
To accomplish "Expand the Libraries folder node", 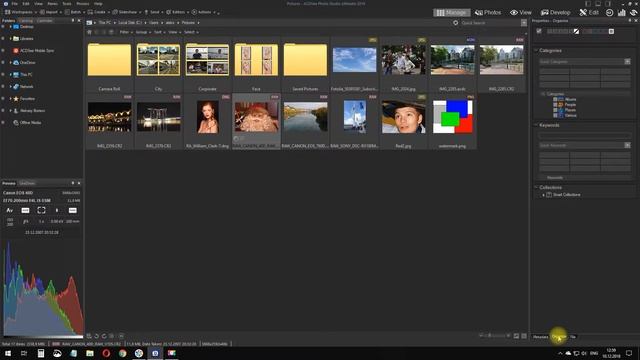I will pyautogui.click(x=10, y=38).
